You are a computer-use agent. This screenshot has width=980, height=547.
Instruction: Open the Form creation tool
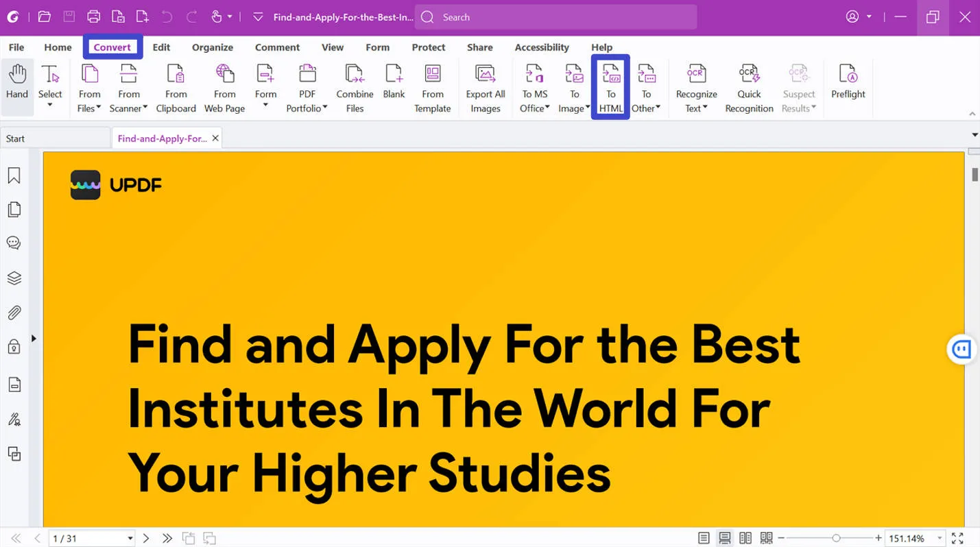tap(265, 87)
